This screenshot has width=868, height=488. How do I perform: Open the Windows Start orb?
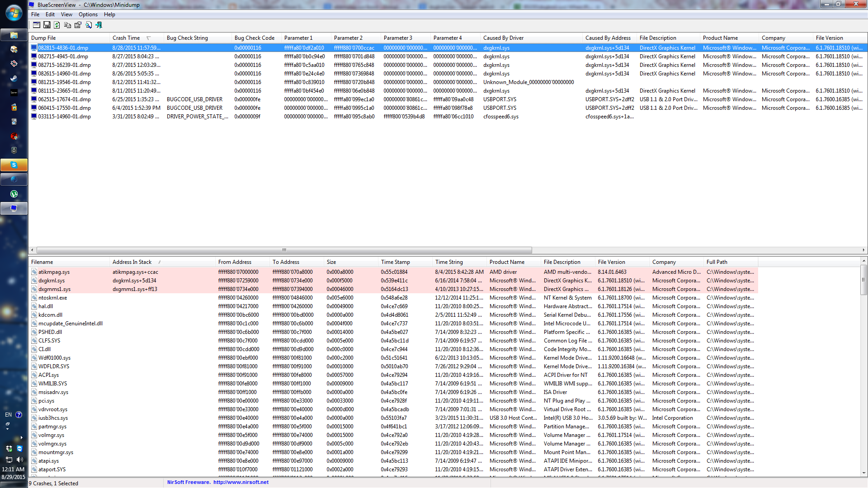coord(14,13)
